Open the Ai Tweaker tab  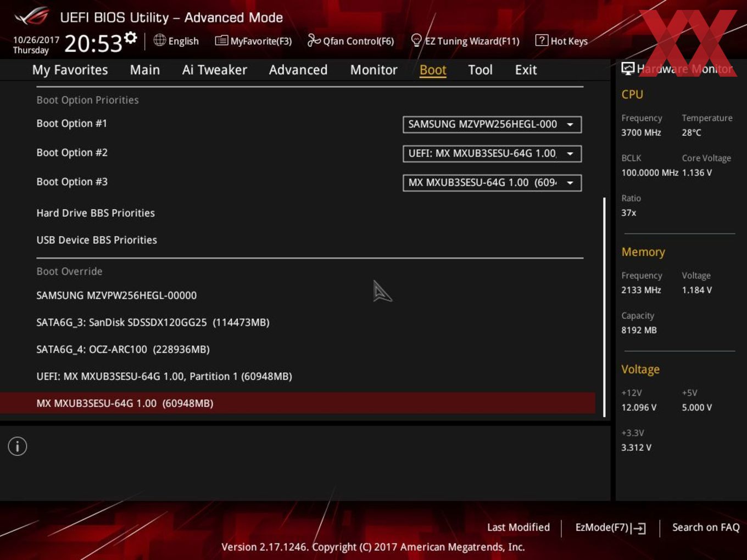click(x=214, y=70)
